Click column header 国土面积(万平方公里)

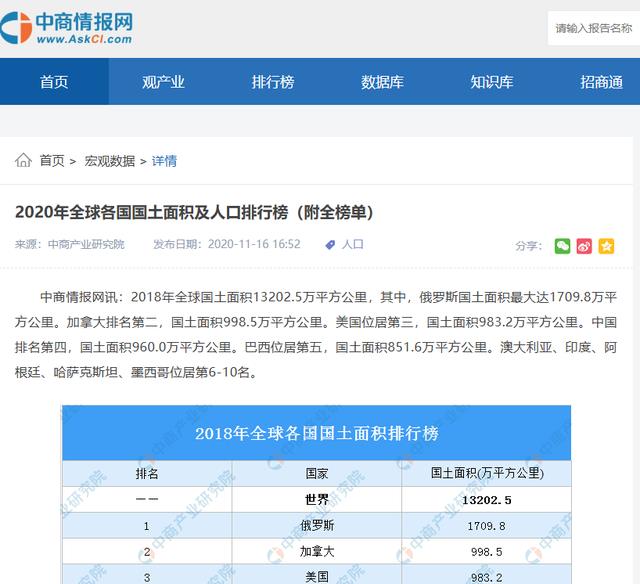[x=487, y=473]
